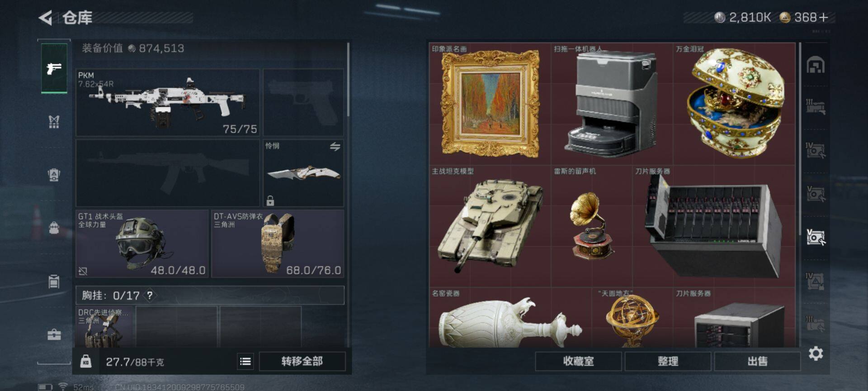Select the highlighted V storage box tab

(x=816, y=237)
